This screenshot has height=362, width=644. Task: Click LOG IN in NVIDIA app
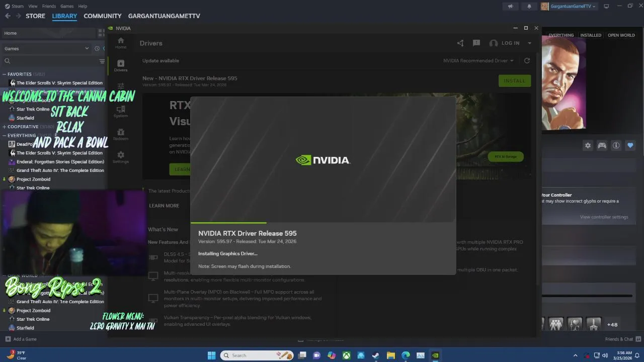[510, 43]
